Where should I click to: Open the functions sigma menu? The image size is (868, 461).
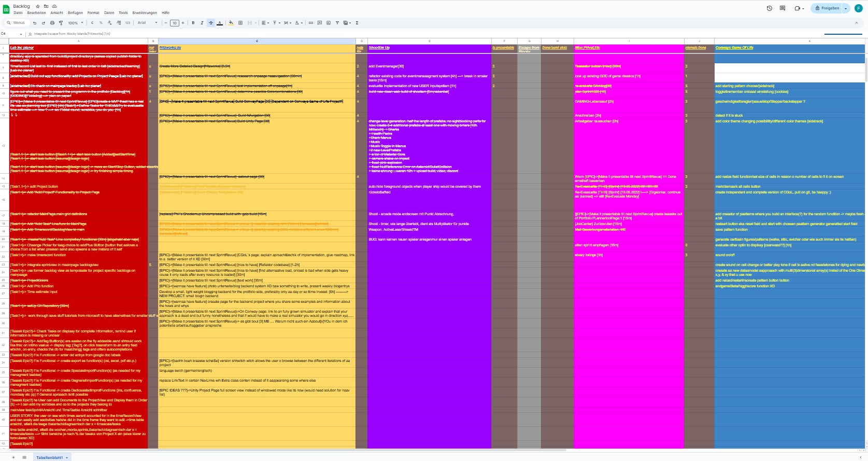[x=357, y=23]
